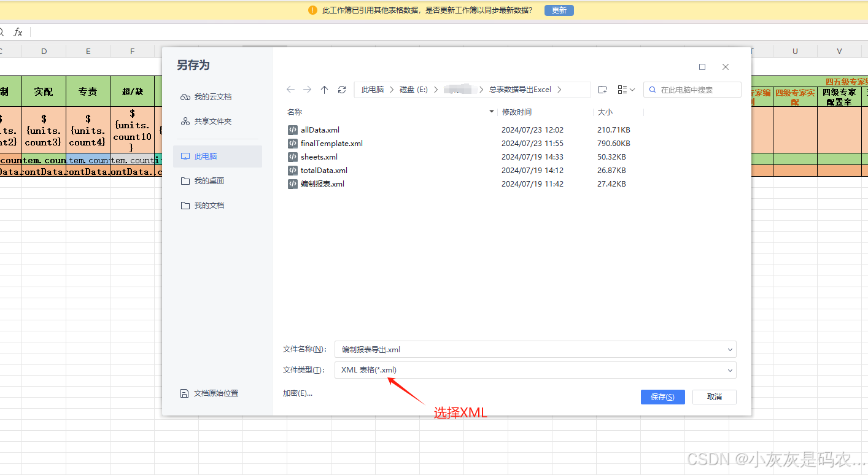Click the 取消 button
Image resolution: width=868 pixels, height=475 pixels.
tap(715, 397)
